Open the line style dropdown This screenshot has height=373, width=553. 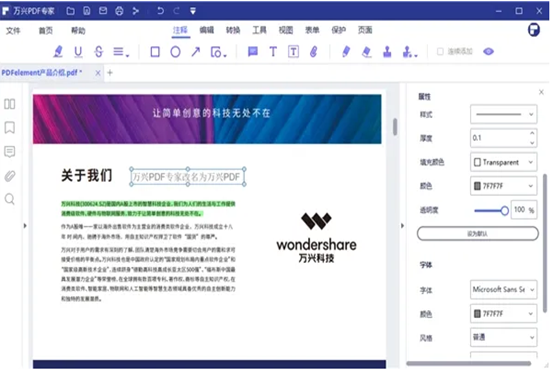[x=503, y=114]
